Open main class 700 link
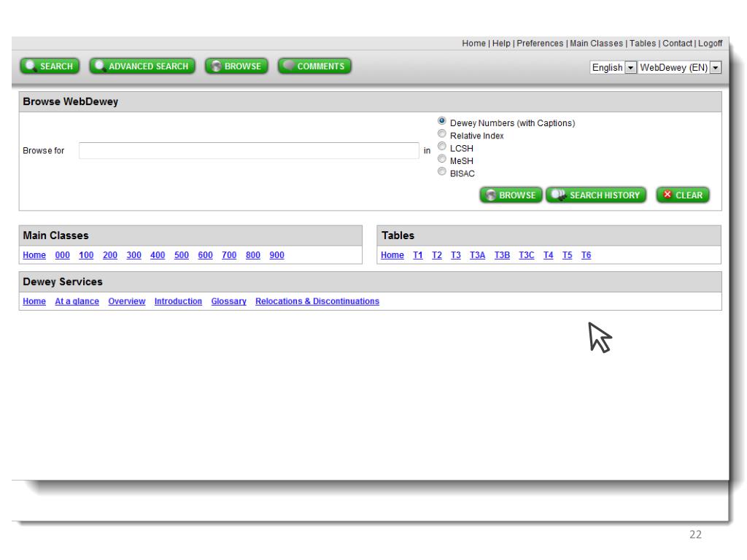This screenshot has width=747, height=560. coord(229,255)
